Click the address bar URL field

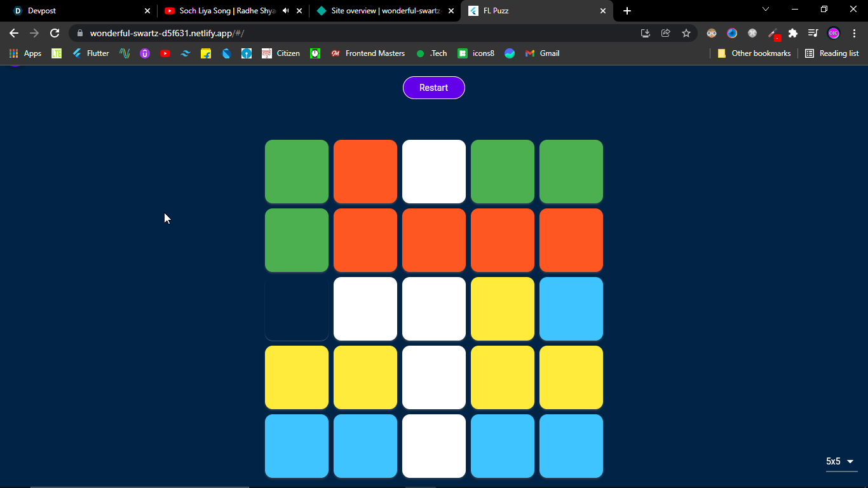click(x=362, y=33)
